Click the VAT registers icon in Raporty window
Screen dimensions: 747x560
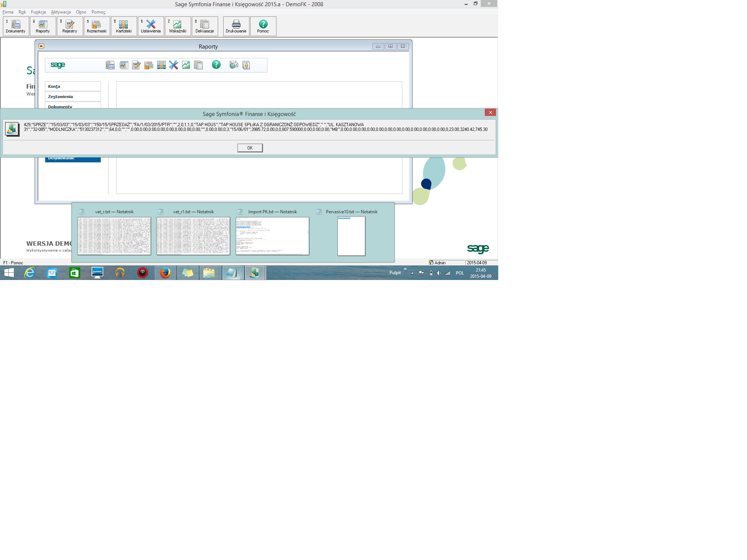tap(136, 65)
